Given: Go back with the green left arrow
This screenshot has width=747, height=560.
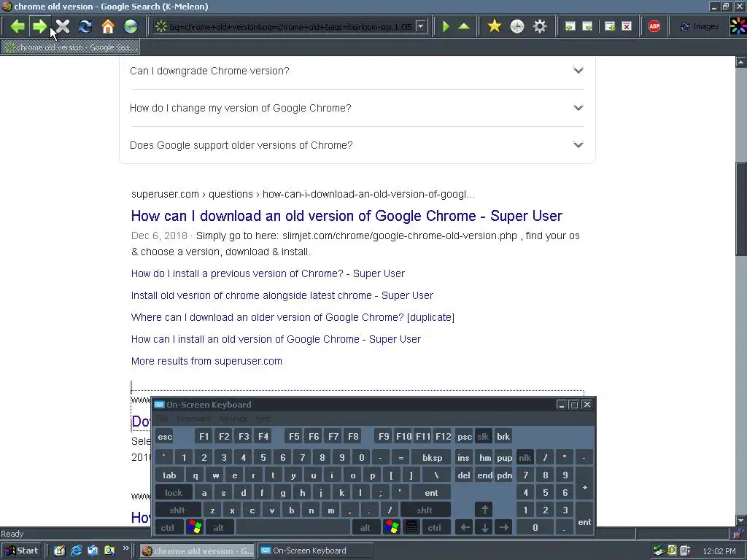Looking at the screenshot, I should coord(18,26).
